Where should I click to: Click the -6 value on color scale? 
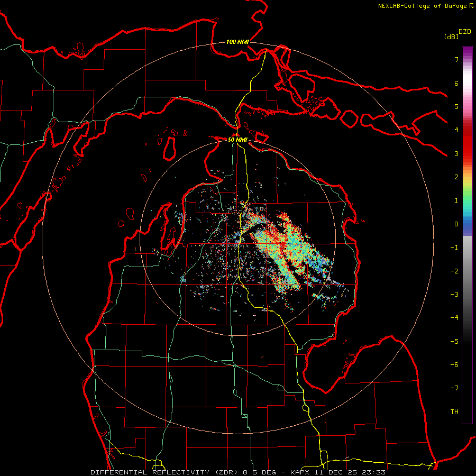tap(454, 365)
